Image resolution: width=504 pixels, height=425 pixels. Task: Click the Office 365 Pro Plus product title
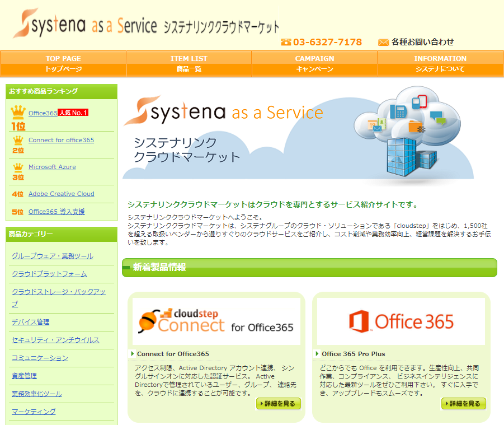click(x=354, y=354)
